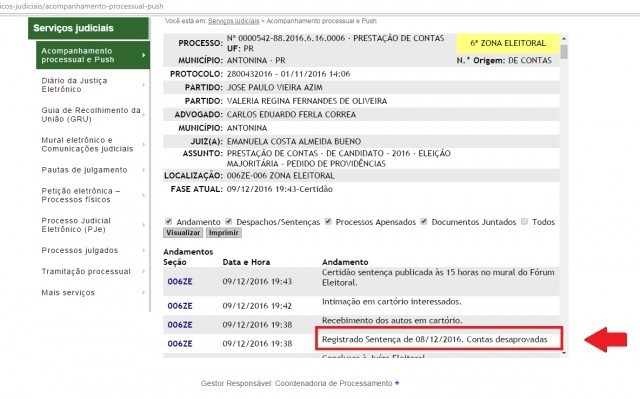Click Certidão sentença publicada entry text
This screenshot has width=640, height=399.
438,277
